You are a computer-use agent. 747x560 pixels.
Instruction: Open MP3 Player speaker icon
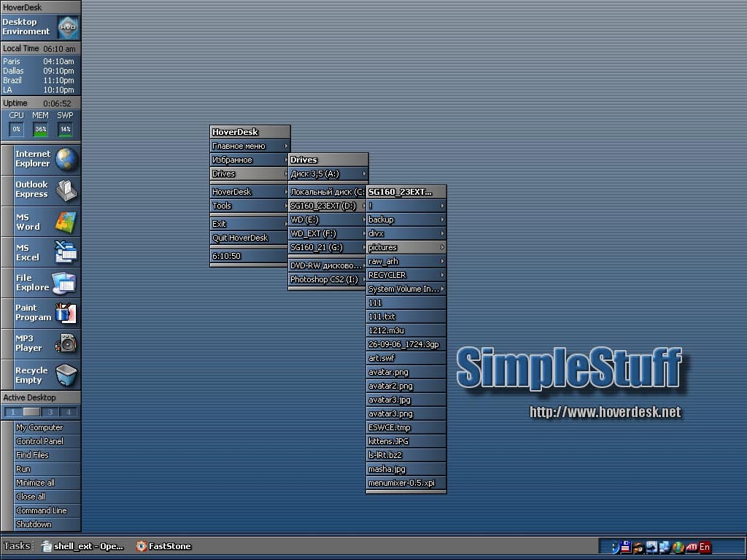[x=66, y=343]
